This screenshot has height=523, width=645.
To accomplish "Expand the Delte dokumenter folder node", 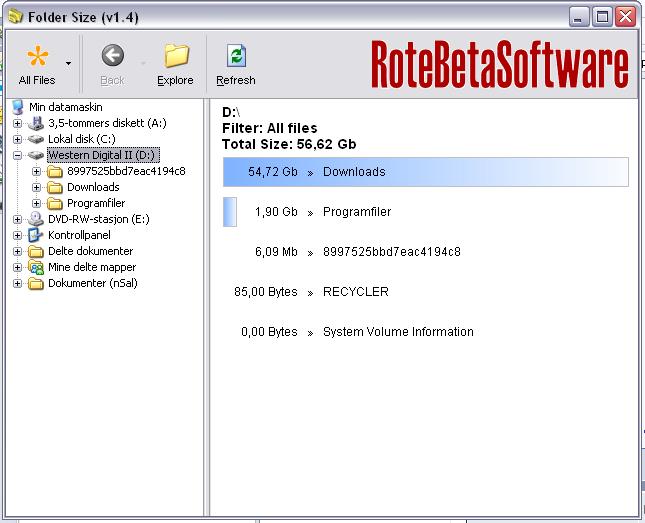I will [x=17, y=251].
